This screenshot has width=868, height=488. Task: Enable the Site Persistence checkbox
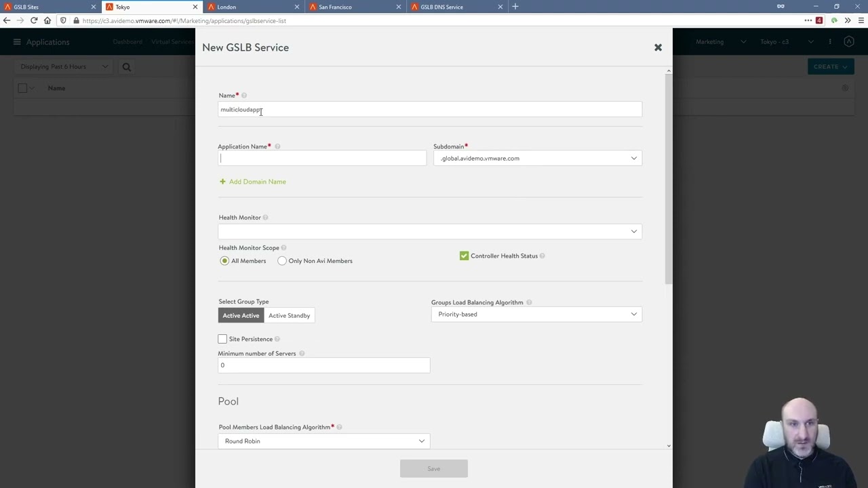click(222, 339)
